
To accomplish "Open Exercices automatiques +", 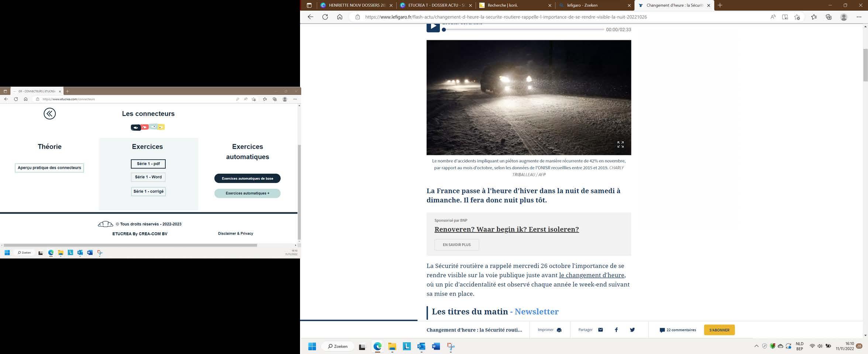I will pos(247,193).
